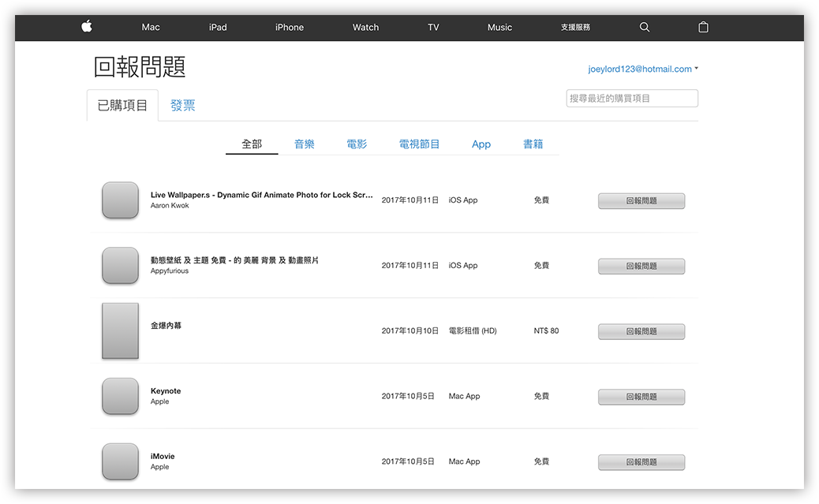Viewport: 819px width, 504px height.
Task: Open Watch in the navigation bar
Action: point(365,27)
